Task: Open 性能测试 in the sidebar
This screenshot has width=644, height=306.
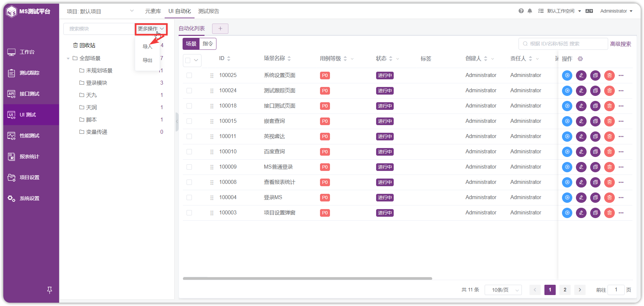Action: point(31,136)
